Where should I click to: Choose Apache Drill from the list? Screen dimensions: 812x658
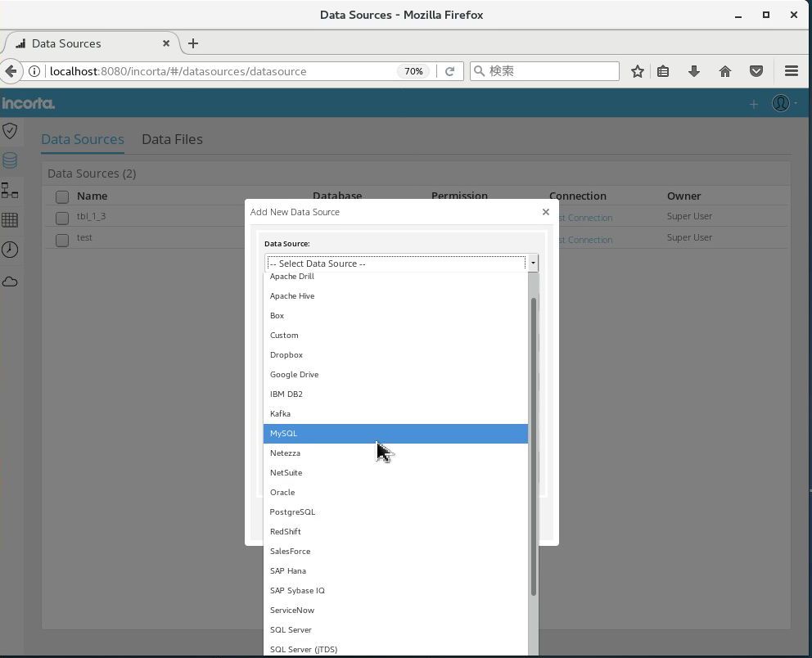coord(395,277)
